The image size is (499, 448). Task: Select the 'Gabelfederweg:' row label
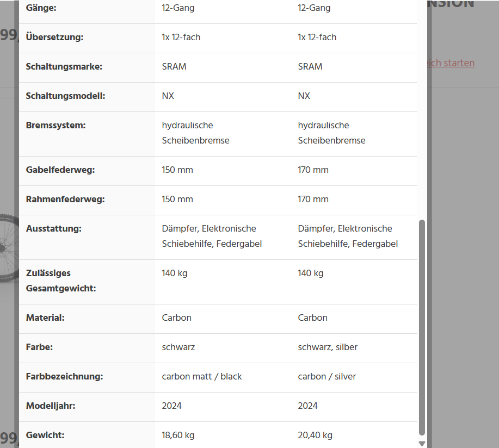pyautogui.click(x=60, y=170)
